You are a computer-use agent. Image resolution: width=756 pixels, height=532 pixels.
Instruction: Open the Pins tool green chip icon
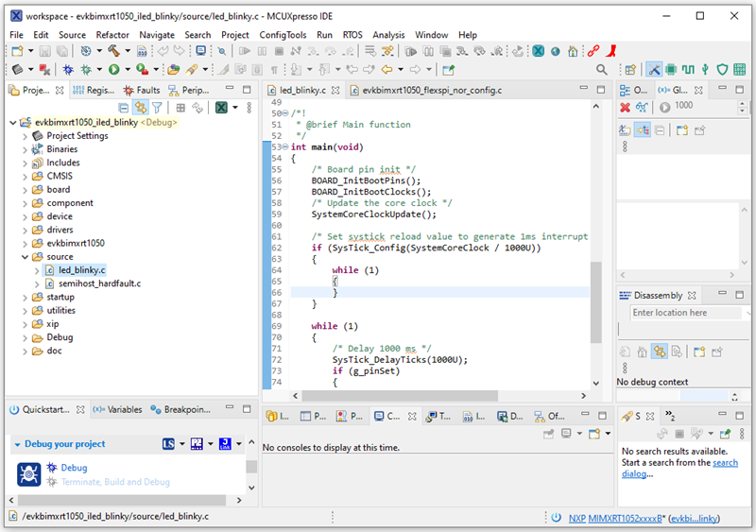[x=671, y=70]
